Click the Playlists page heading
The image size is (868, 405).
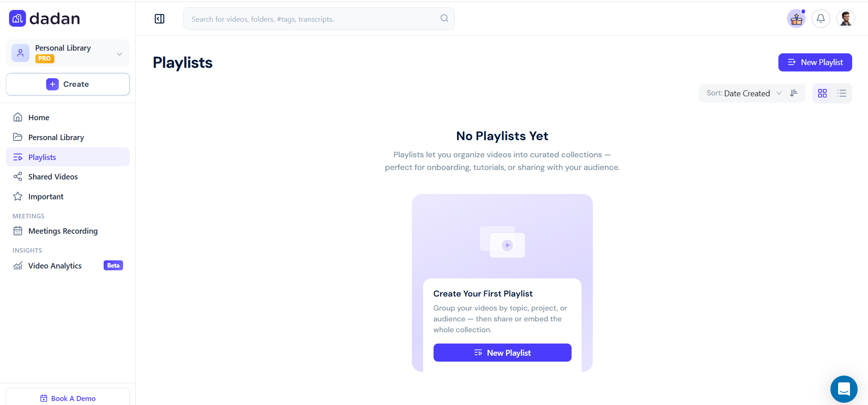coord(183,62)
